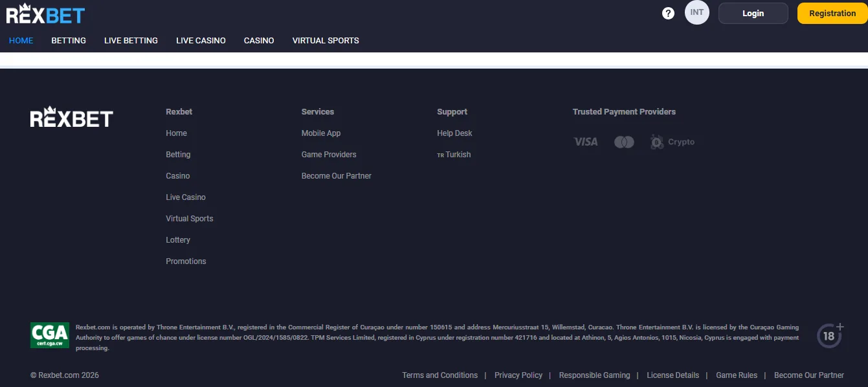Click the © Rexbet.com 2026 copyright text
This screenshot has width=868, height=387.
65,375
